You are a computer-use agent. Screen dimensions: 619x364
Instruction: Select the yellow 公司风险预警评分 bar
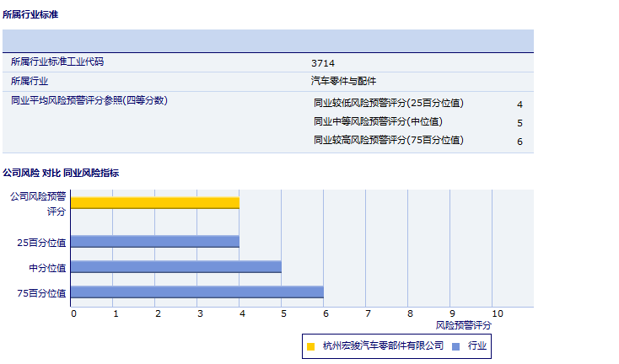coord(155,203)
